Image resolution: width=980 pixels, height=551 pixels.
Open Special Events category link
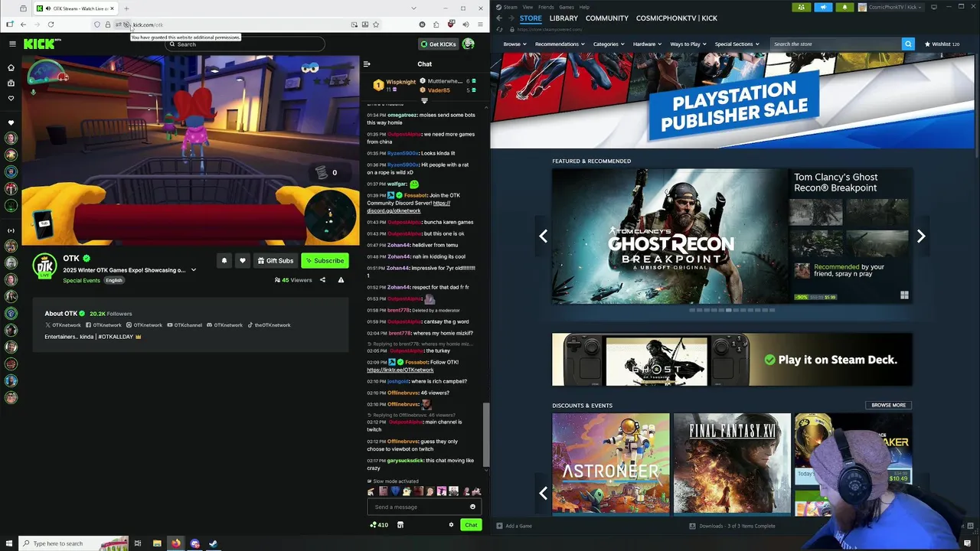pos(81,280)
